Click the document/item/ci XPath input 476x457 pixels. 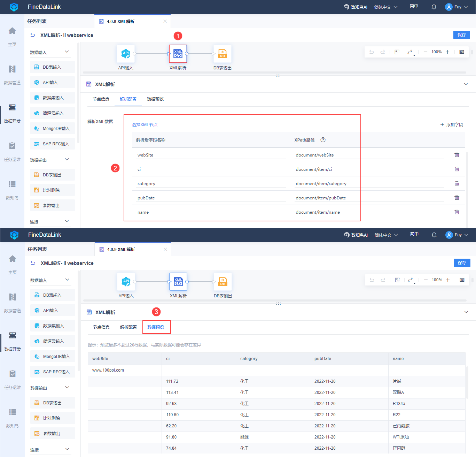click(369, 169)
